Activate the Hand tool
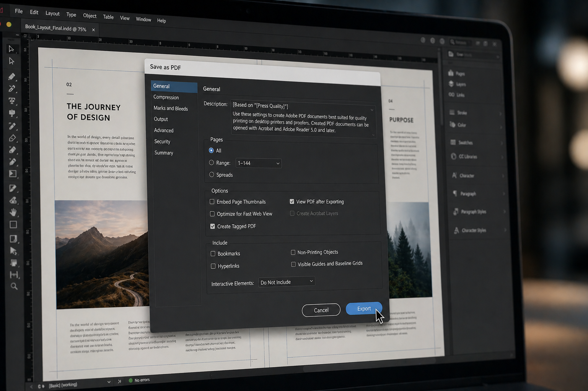 tap(13, 212)
